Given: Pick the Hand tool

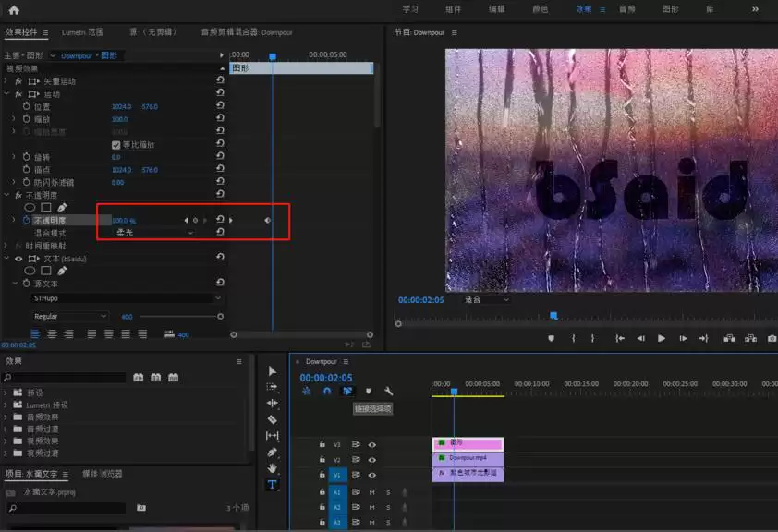Looking at the screenshot, I should pyautogui.click(x=272, y=468).
